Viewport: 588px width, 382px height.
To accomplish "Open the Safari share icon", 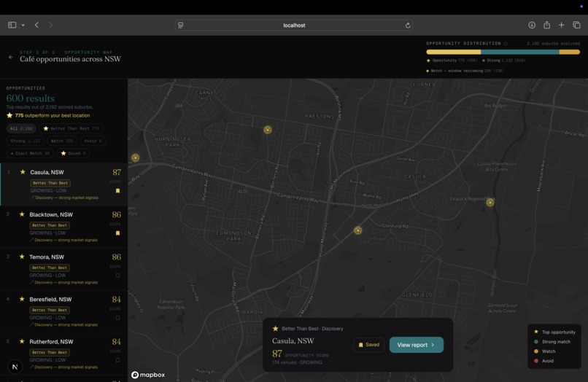I will click(x=546, y=25).
